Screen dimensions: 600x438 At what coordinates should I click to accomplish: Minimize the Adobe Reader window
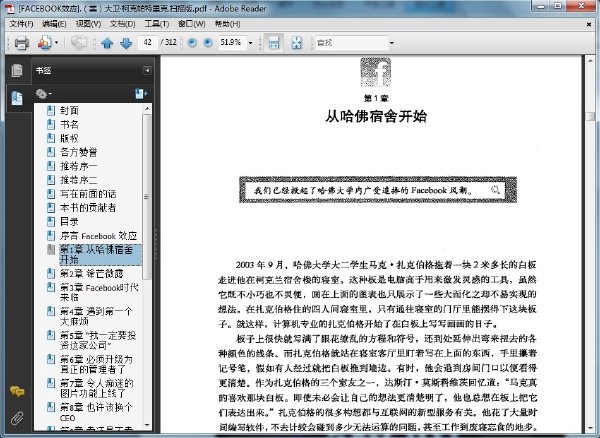click(541, 6)
